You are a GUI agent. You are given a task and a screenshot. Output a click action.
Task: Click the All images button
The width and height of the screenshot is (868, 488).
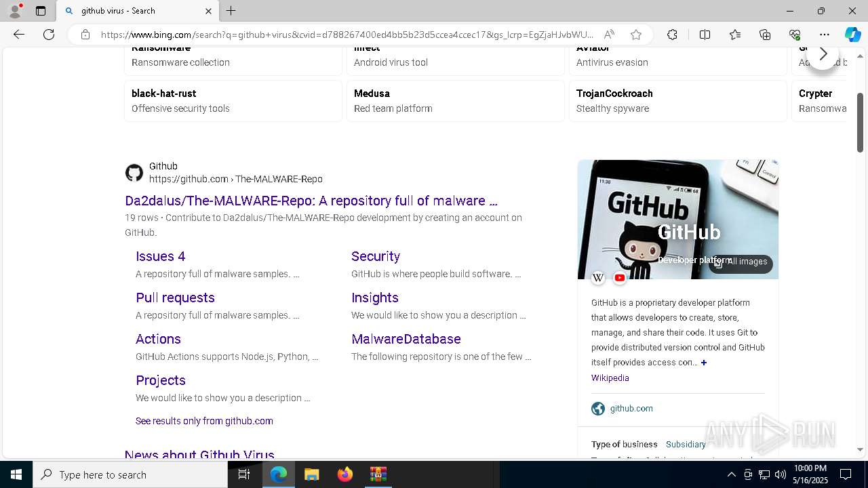[741, 262]
